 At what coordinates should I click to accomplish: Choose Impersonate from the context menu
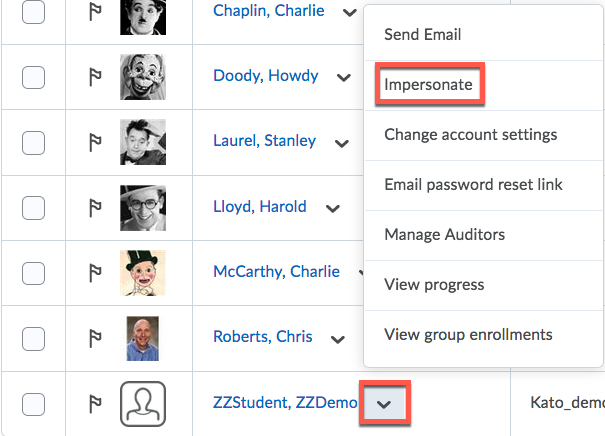point(428,85)
